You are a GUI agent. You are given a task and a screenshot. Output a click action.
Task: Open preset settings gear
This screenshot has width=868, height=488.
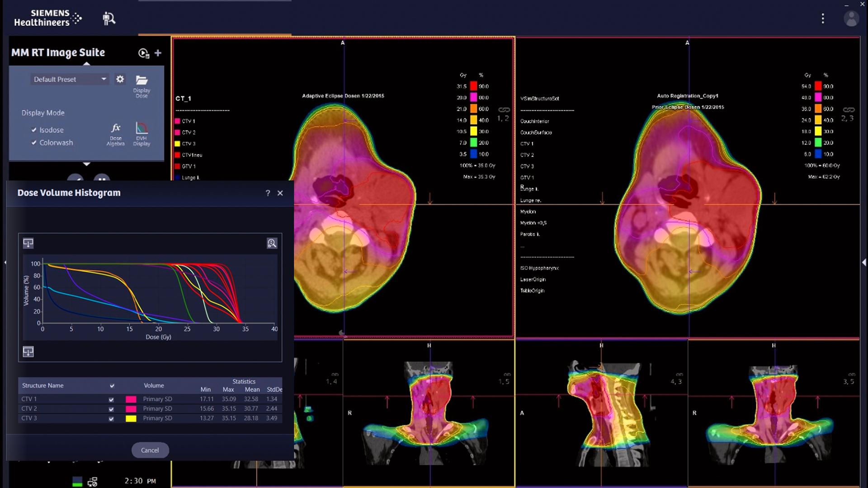(120, 79)
